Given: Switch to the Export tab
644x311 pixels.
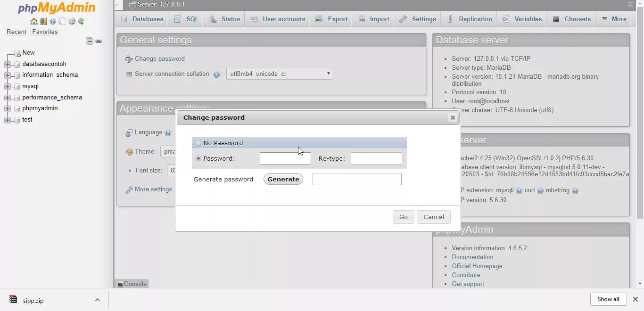Looking at the screenshot, I should (x=331, y=19).
